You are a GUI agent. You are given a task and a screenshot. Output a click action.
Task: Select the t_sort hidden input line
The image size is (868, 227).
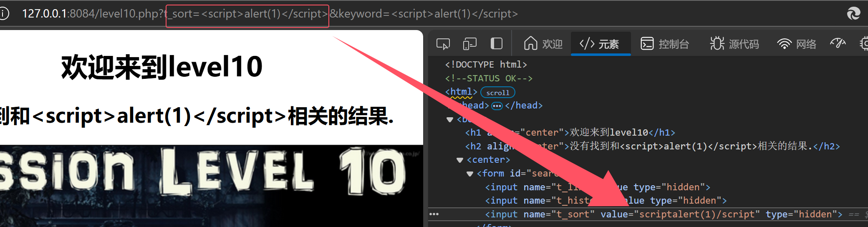664,214
